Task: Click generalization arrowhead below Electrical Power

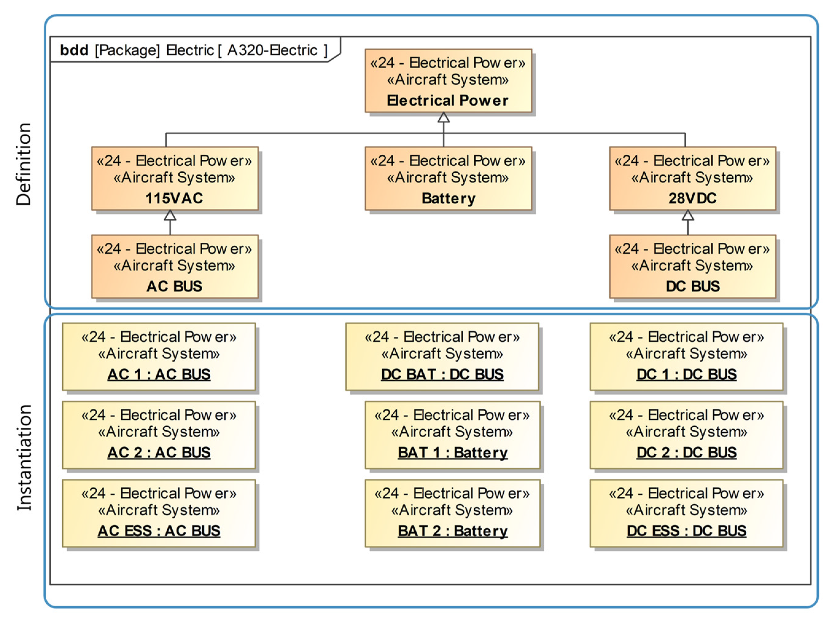Action: point(443,118)
